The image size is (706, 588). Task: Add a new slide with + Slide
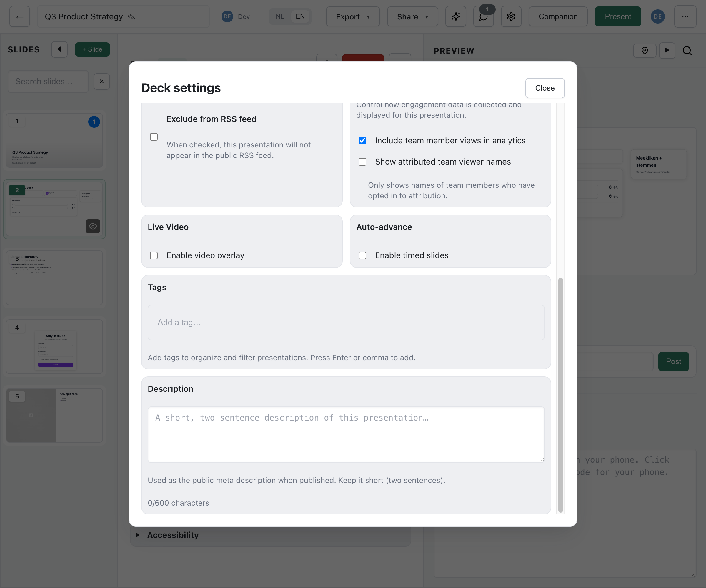pos(92,49)
